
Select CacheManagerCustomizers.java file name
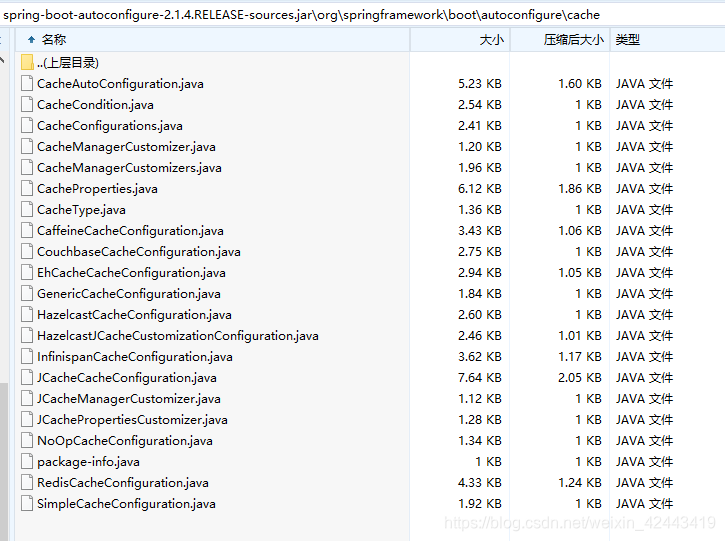pyautogui.click(x=129, y=168)
